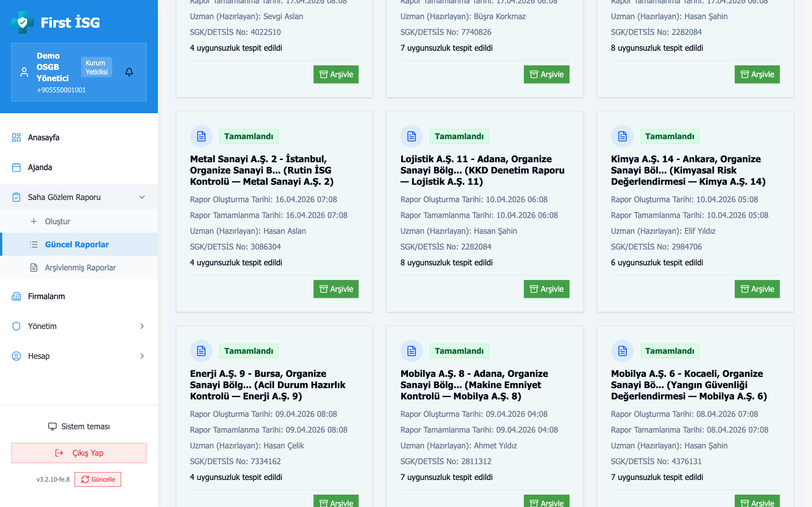Click document icon on Mobilya A.Ş. 8 card
This screenshot has width=812, height=507.
[x=411, y=351]
